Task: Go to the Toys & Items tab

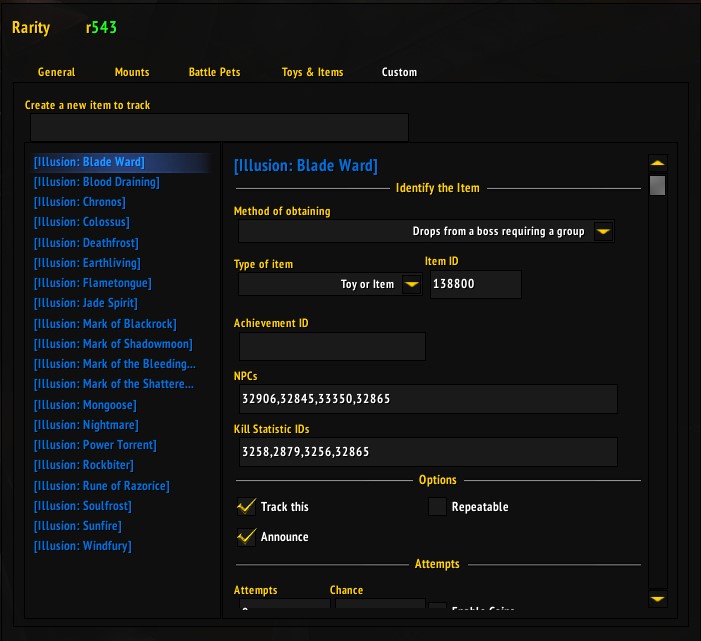Action: [312, 72]
